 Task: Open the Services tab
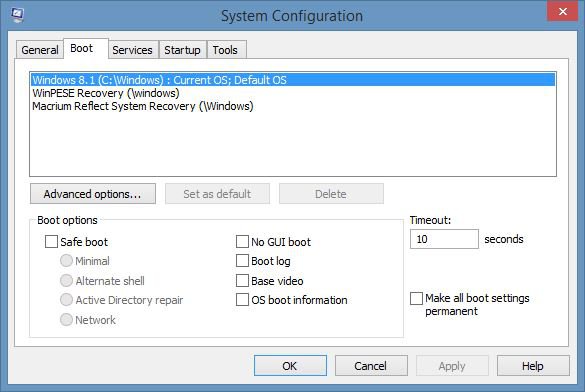[x=132, y=50]
